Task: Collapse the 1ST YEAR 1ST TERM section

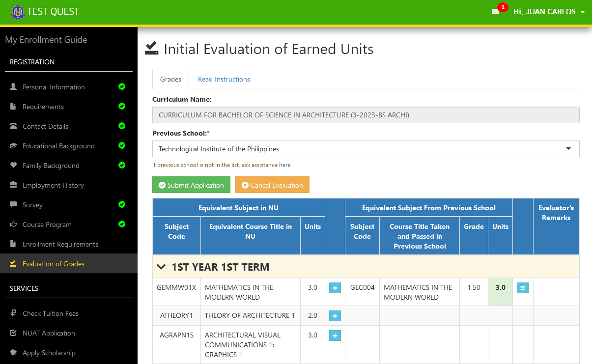Action: pyautogui.click(x=161, y=267)
